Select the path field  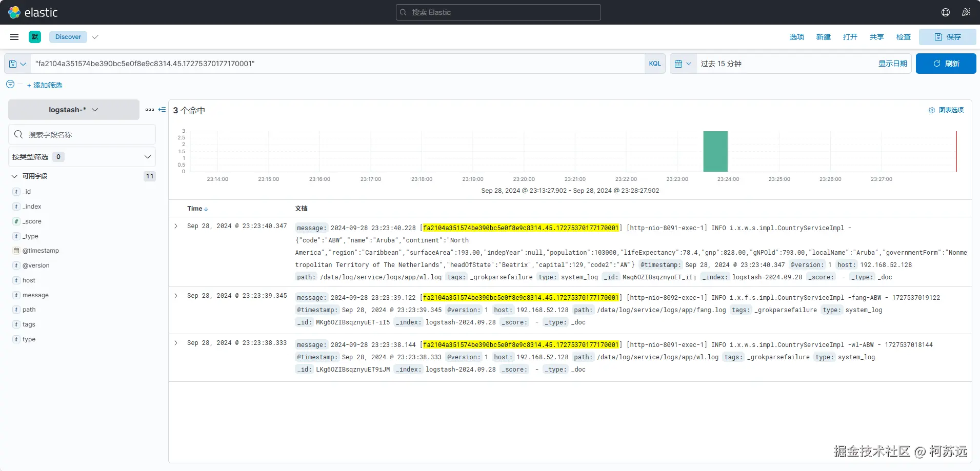click(29, 310)
